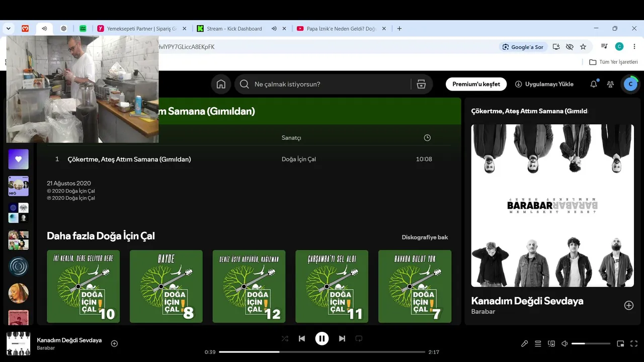Image resolution: width=644 pixels, height=362 pixels.
Task: Open Havada Bulut Yok album 7
Action: point(415,287)
